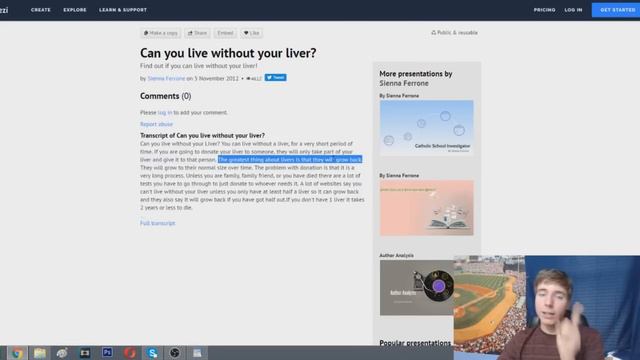Open Skype from the taskbar

[x=152, y=353]
